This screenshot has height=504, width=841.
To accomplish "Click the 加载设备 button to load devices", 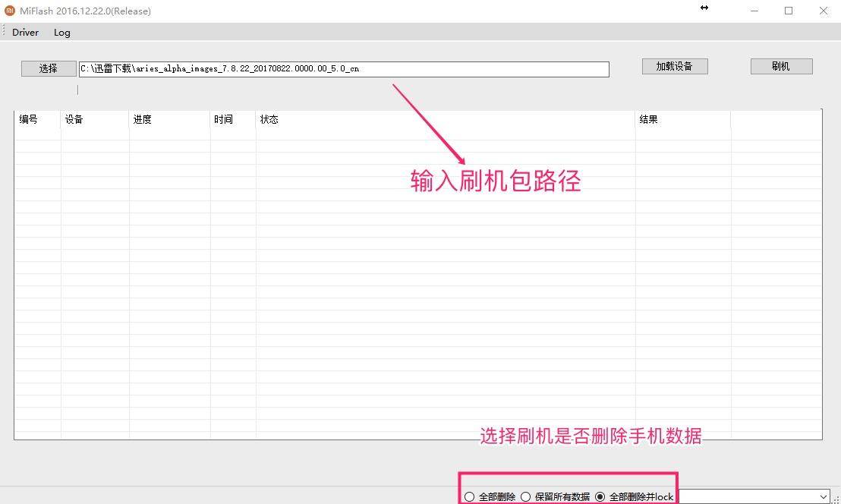I will pos(674,66).
